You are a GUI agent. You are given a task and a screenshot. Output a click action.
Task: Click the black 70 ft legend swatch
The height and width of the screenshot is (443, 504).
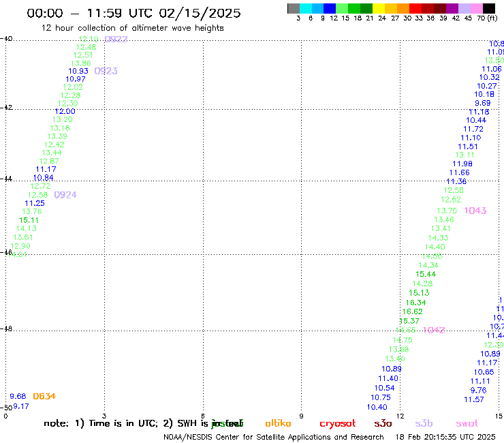[489, 9]
